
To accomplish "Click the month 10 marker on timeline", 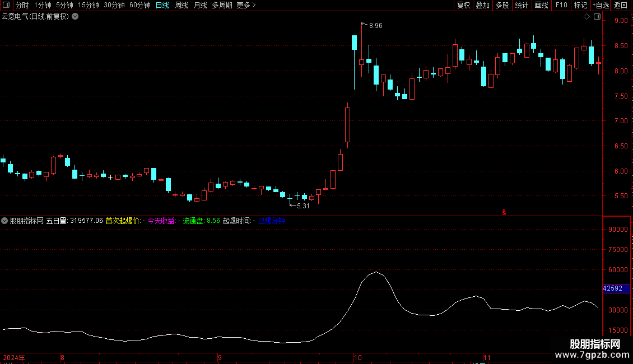I will tap(358, 357).
